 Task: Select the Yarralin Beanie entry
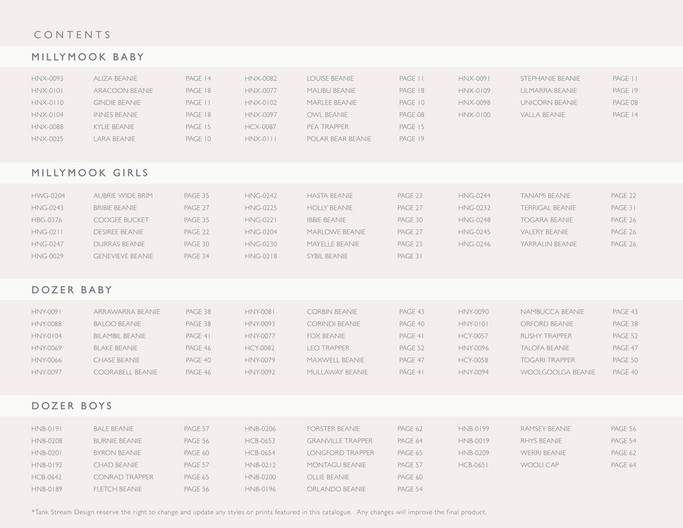point(548,244)
